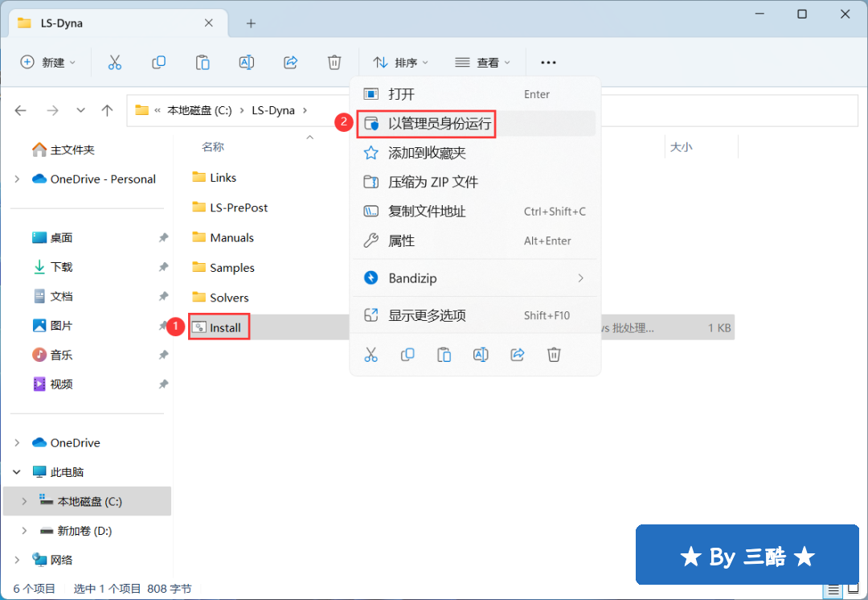Choose 显示更多选项 in context menu
The image size is (868, 600).
474,316
